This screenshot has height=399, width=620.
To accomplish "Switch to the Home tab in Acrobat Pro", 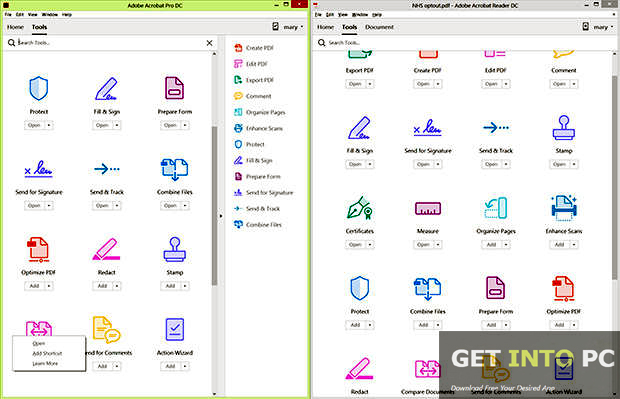I will pos(15,27).
